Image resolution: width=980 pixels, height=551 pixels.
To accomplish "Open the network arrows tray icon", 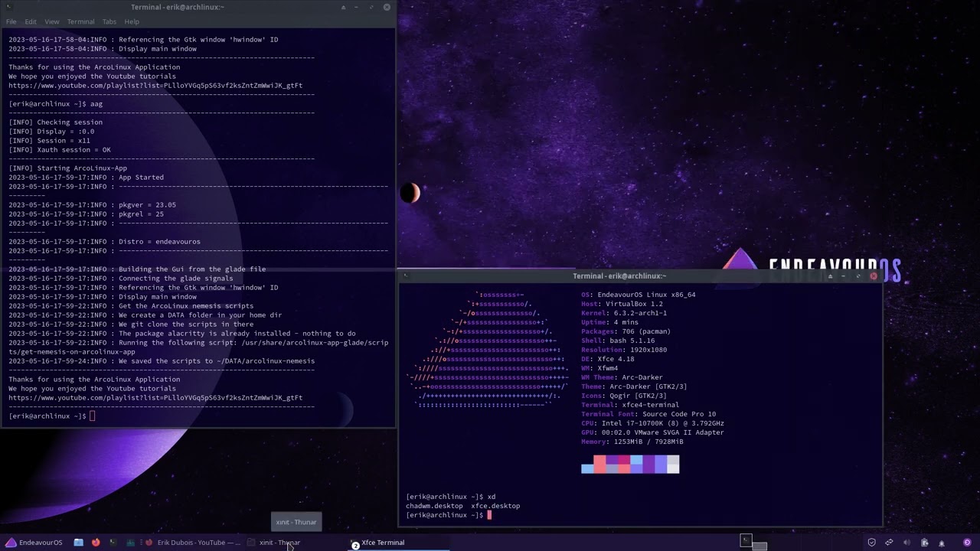I will pyautogui.click(x=889, y=543).
